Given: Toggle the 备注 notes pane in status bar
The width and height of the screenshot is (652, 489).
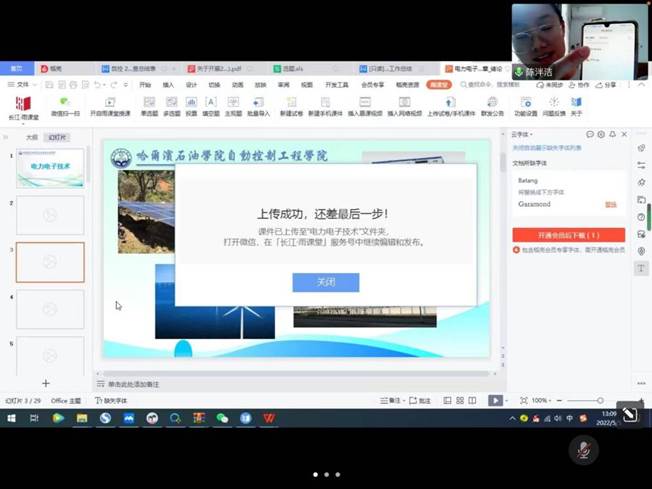Looking at the screenshot, I should pyautogui.click(x=390, y=400).
